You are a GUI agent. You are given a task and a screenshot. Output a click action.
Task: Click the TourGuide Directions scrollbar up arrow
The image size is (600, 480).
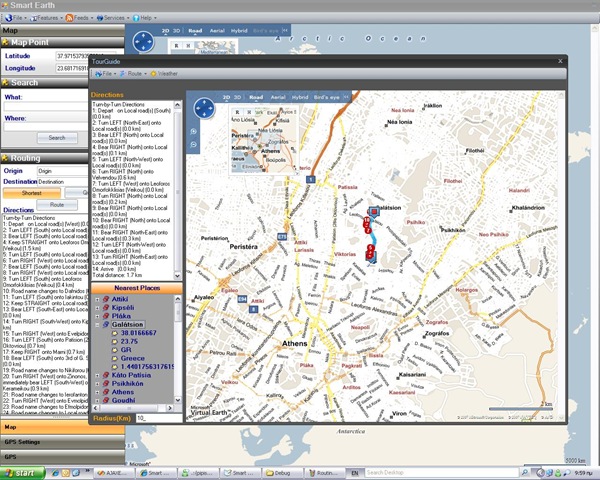[178, 104]
